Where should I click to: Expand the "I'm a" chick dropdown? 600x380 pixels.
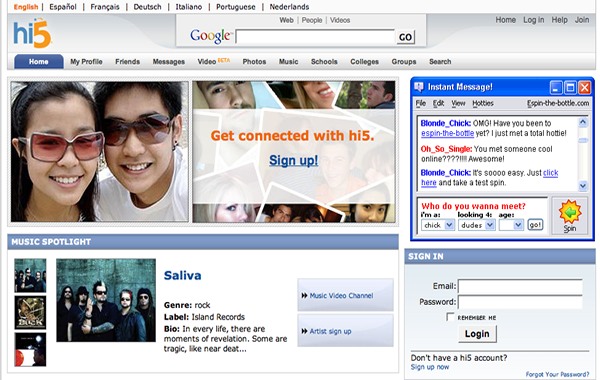pyautogui.click(x=438, y=225)
